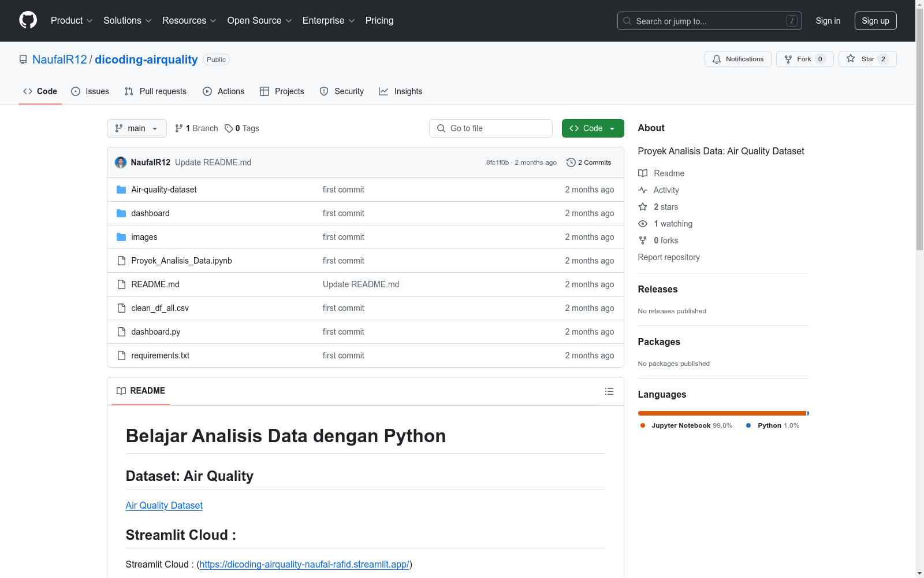Click the fork icon next to 0 forks

(x=643, y=240)
